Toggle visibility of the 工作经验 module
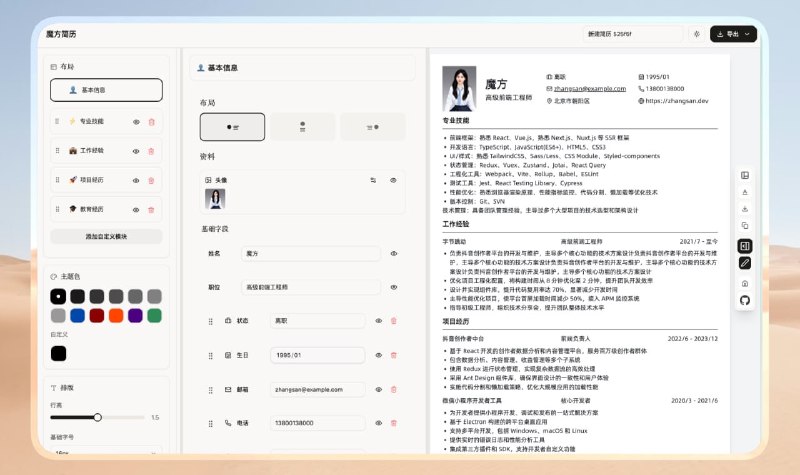Image resolution: width=800 pixels, height=475 pixels. (136, 151)
